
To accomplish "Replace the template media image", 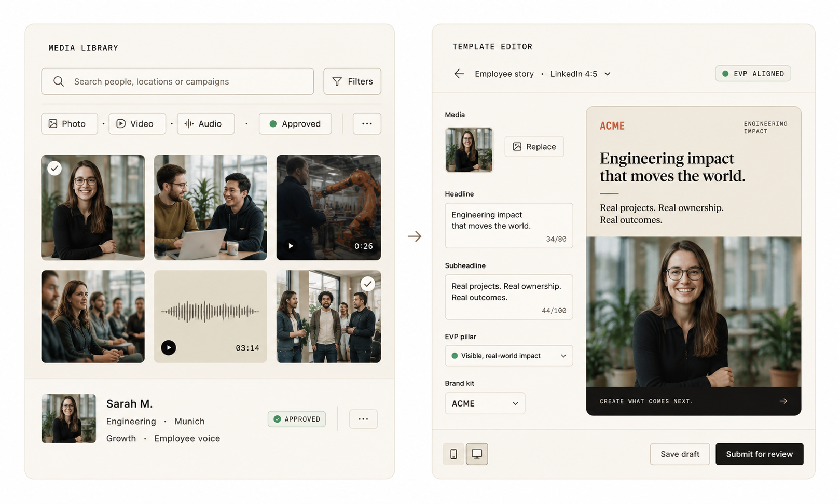I will [x=534, y=147].
